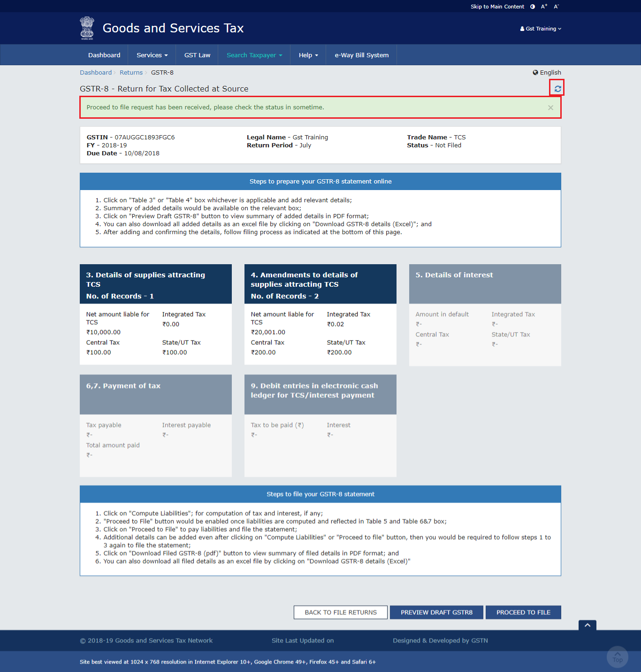
Task: Toggle the high contrast icon
Action: 533,7
